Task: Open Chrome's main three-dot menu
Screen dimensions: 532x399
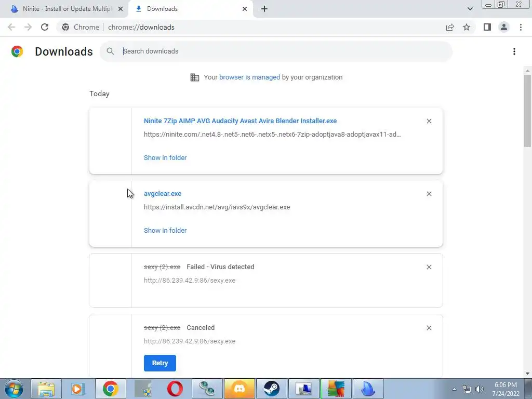Action: point(521,27)
